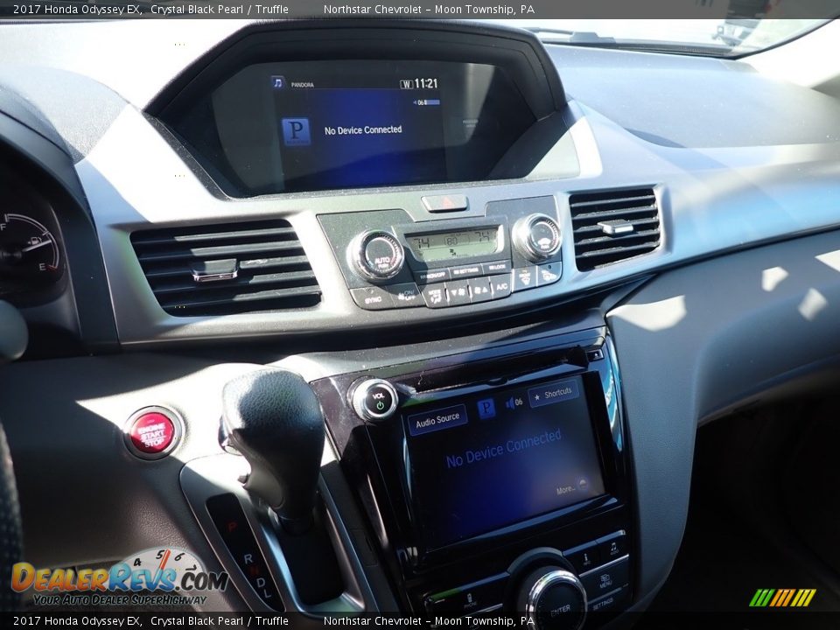Push the hazard warning triangle button

(x=444, y=202)
